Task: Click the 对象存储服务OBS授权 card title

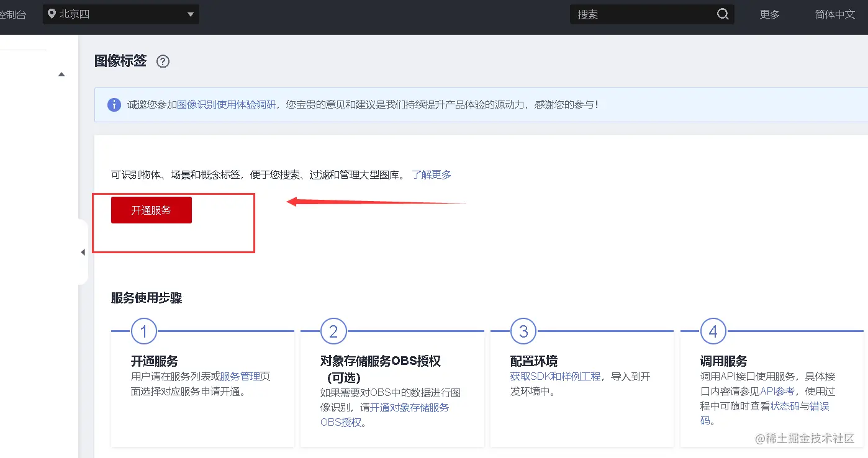Action: coord(381,369)
